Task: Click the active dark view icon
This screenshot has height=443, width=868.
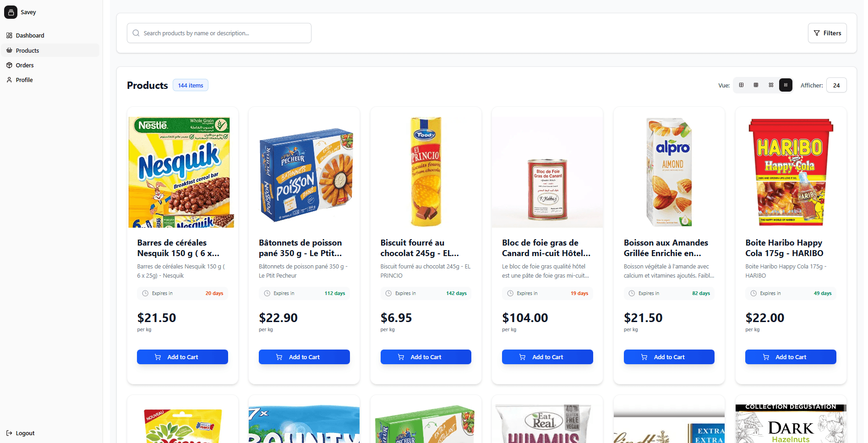Action: 786,85
